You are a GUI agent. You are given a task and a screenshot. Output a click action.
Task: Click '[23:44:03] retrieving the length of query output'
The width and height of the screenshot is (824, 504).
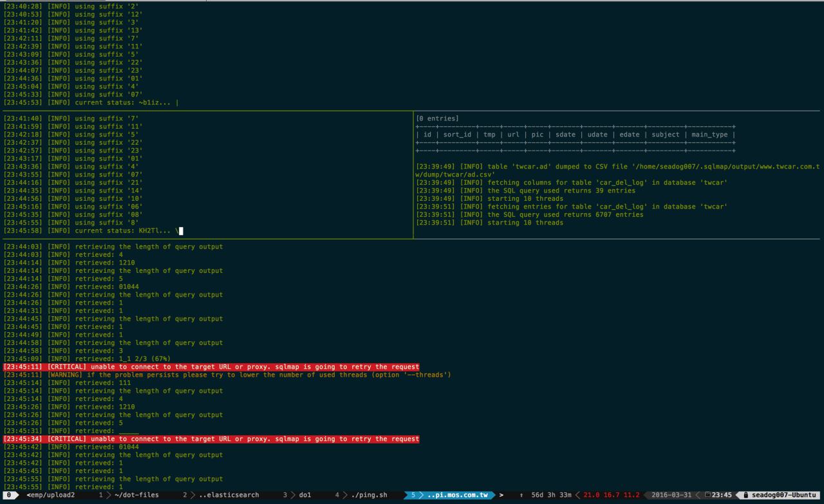113,247
